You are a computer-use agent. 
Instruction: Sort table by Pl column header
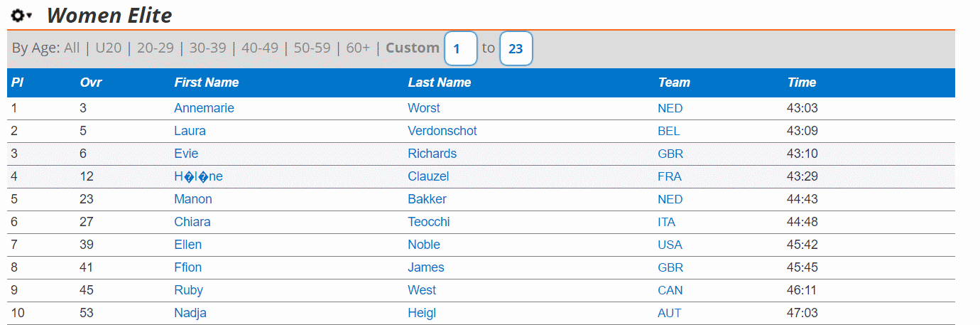point(17,82)
